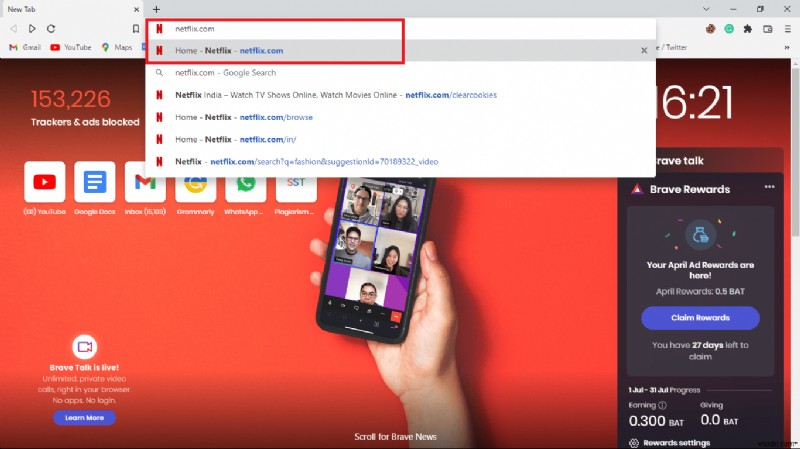Click the Brave Rewards triangle logo
The image size is (800, 449).
tap(637, 189)
